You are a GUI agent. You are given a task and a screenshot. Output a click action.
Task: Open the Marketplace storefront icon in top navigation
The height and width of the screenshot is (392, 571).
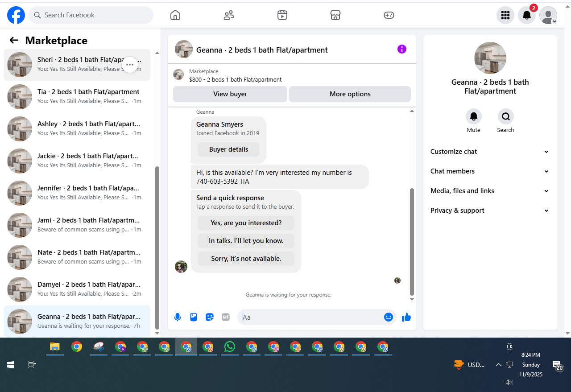click(335, 15)
